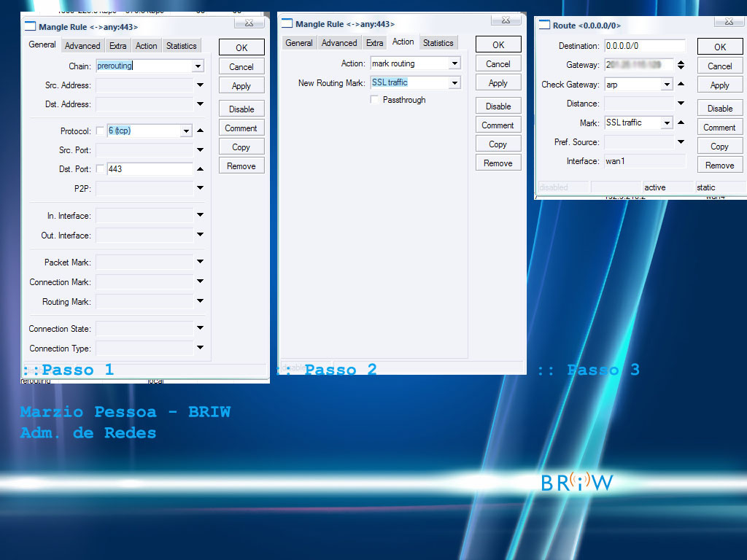Open the New Routing Mark dropdown
747x560 pixels.
click(455, 83)
